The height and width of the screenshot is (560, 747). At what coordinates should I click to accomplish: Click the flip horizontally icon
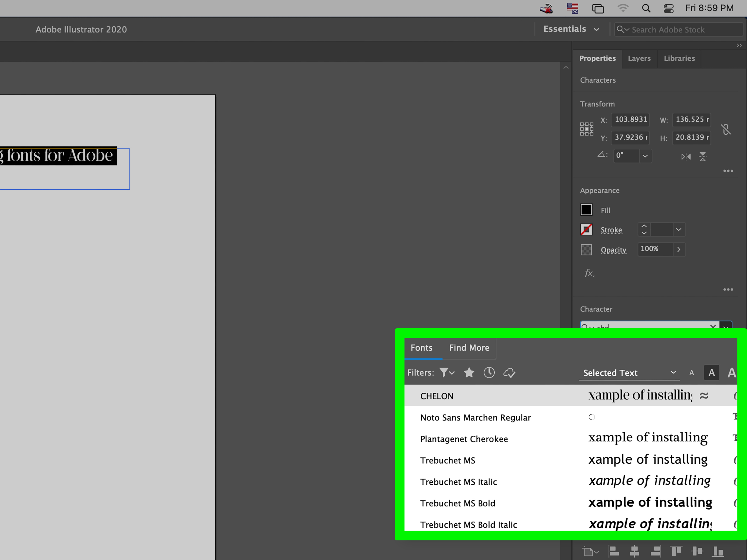(686, 157)
